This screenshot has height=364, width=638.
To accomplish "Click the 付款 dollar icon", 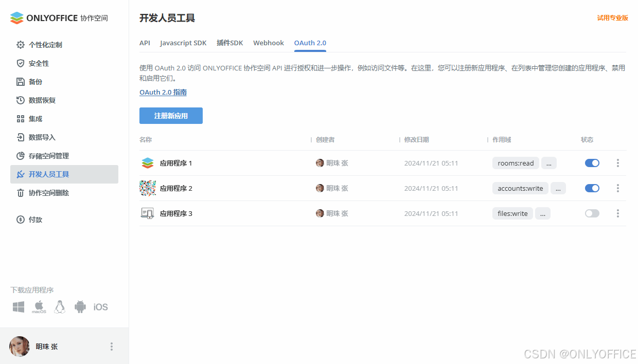I will pos(21,220).
